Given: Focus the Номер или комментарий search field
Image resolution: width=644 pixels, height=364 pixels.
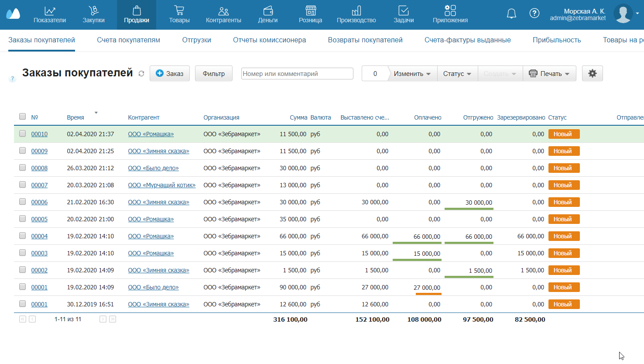Looking at the screenshot, I should click(x=297, y=74).
